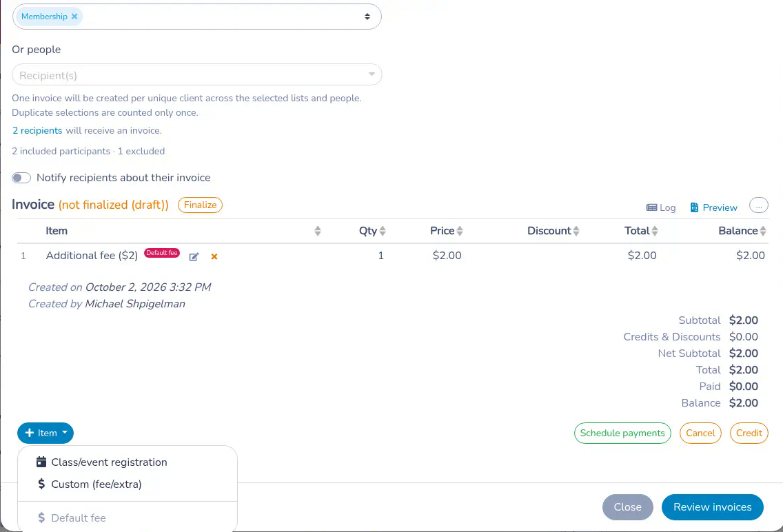Open the Recipient(s) dropdown

(x=196, y=75)
